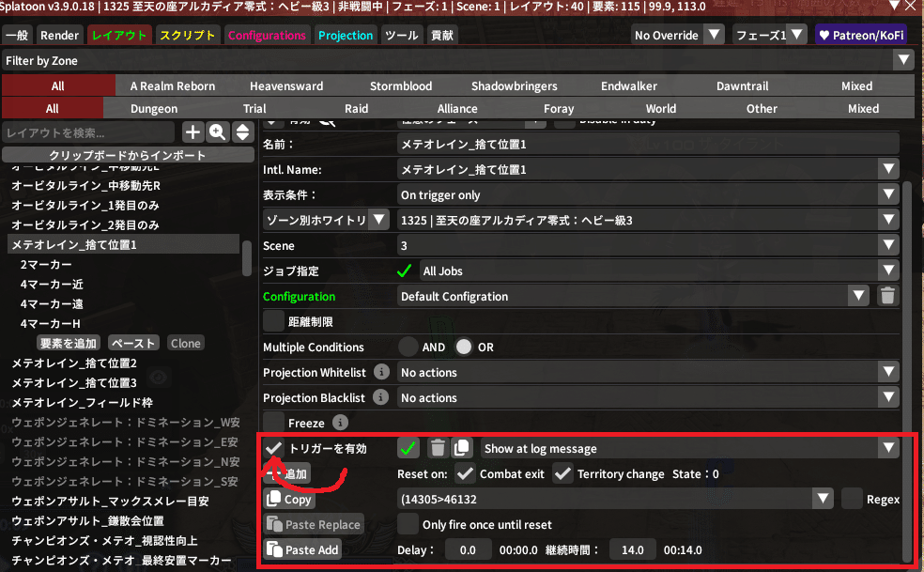Click the plus icon to add a layout
This screenshot has height=572, width=924.
[192, 132]
